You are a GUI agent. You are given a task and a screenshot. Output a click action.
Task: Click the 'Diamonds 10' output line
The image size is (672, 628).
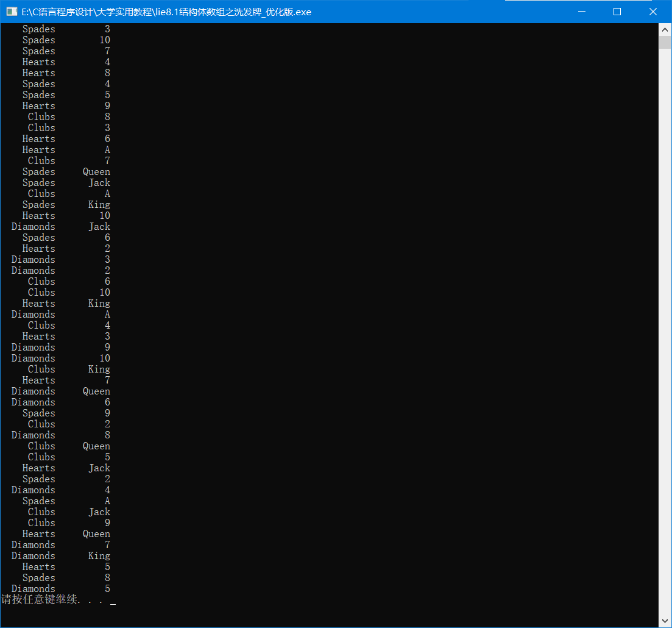(x=61, y=359)
